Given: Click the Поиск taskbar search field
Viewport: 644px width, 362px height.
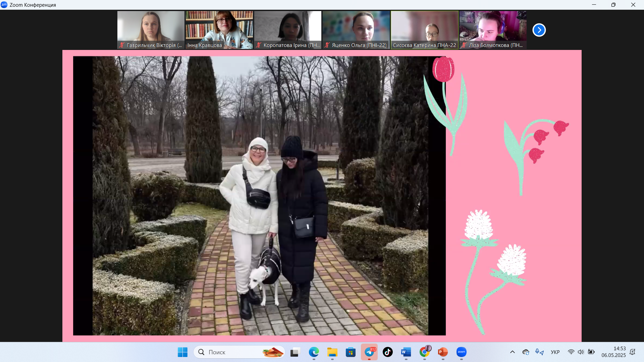Looking at the screenshot, I should (x=235, y=352).
